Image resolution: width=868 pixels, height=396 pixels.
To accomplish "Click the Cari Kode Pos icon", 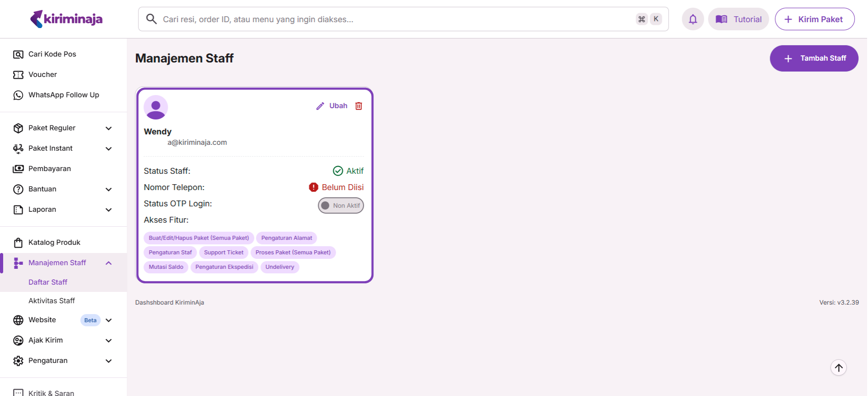I will coord(18,54).
